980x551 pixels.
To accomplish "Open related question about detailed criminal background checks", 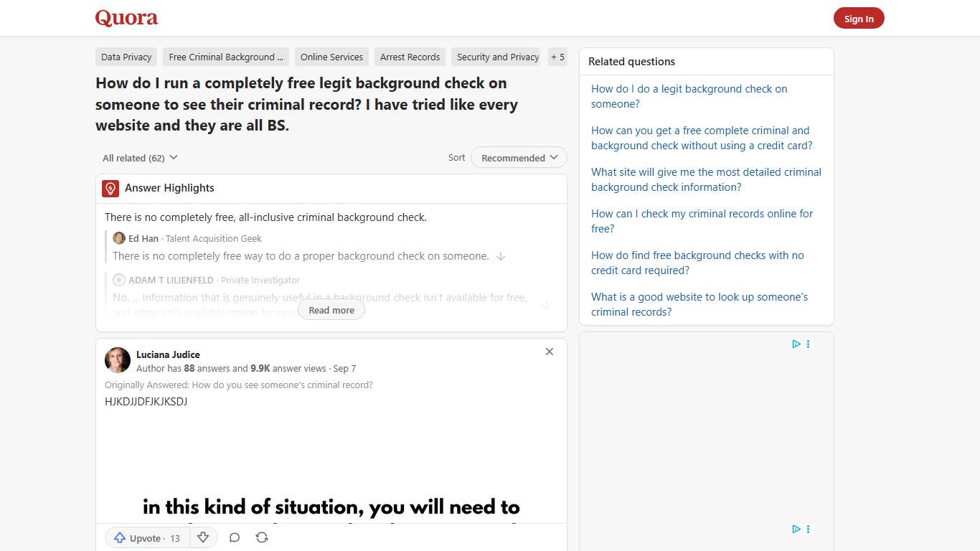I will pos(706,179).
